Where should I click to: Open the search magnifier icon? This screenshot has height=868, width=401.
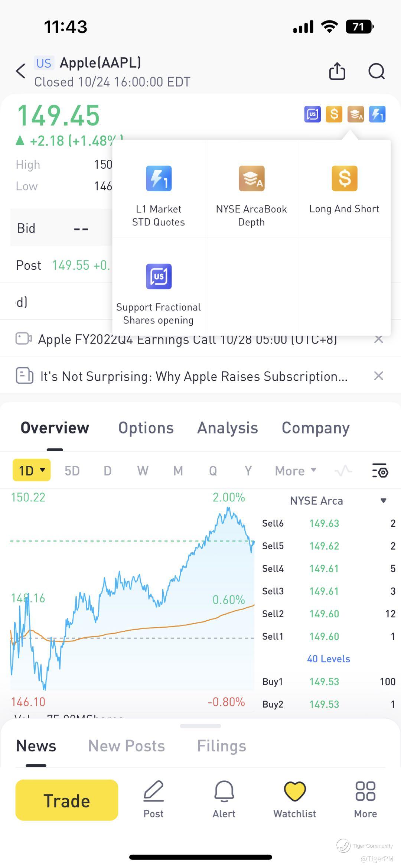[x=376, y=71]
